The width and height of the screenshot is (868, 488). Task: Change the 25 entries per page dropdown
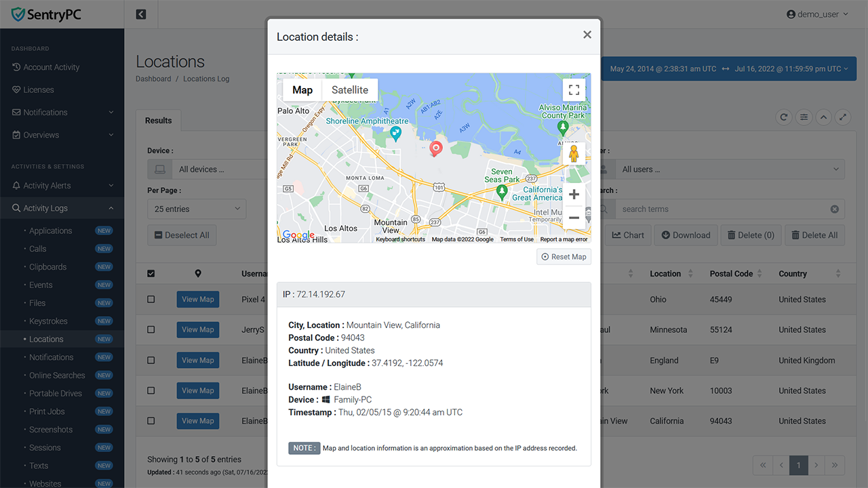(197, 209)
